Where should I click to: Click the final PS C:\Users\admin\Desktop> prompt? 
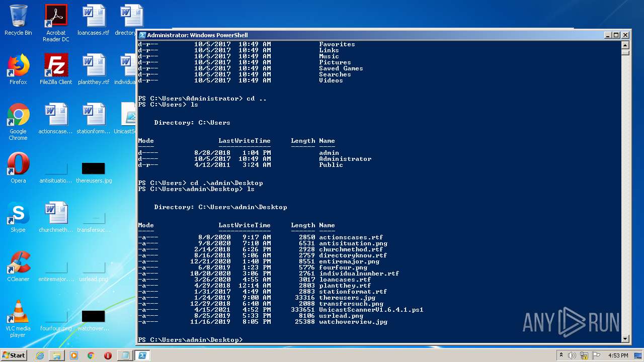(x=190, y=340)
